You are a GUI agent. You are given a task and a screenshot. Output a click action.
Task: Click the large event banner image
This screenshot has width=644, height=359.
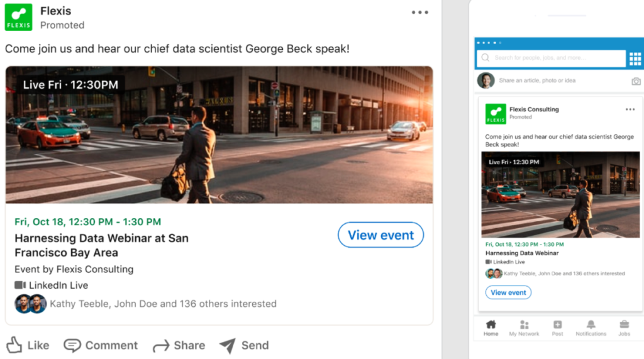(x=219, y=135)
